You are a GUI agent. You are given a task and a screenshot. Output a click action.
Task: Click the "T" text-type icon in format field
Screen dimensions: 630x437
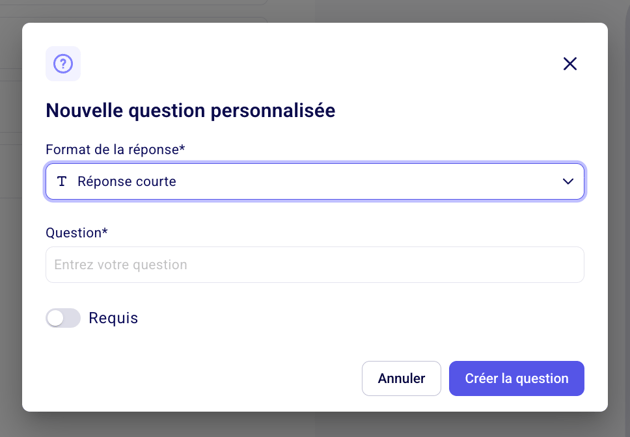click(62, 182)
